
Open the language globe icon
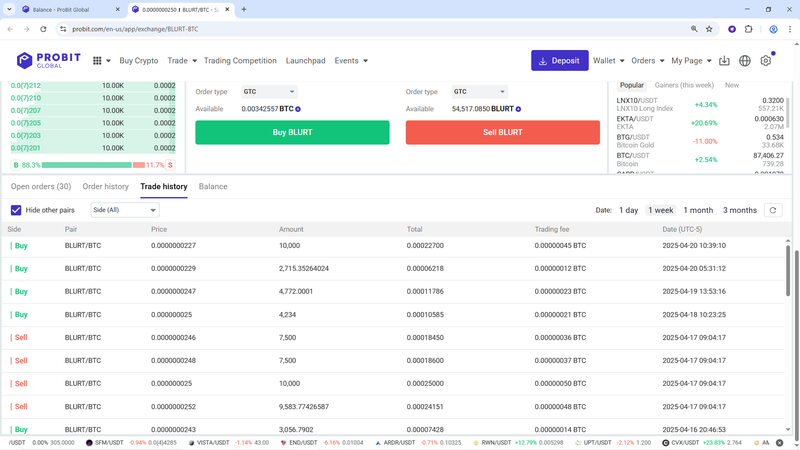pyautogui.click(x=745, y=61)
